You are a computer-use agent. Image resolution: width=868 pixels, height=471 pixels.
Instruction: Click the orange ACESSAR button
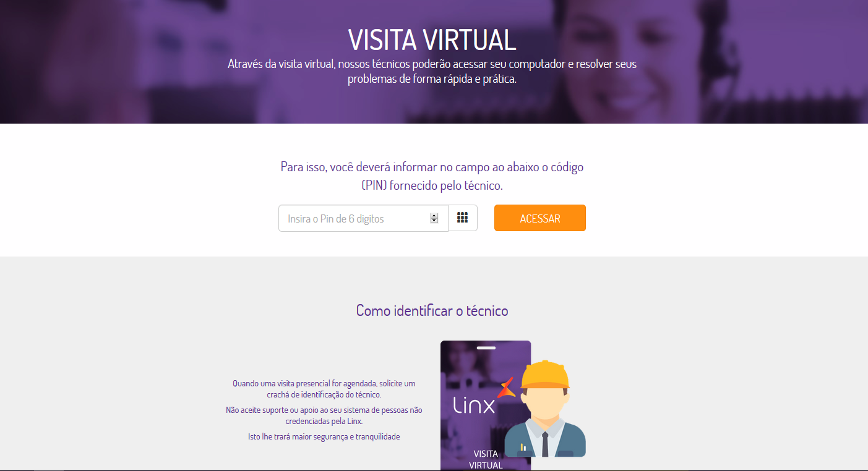[540, 218]
